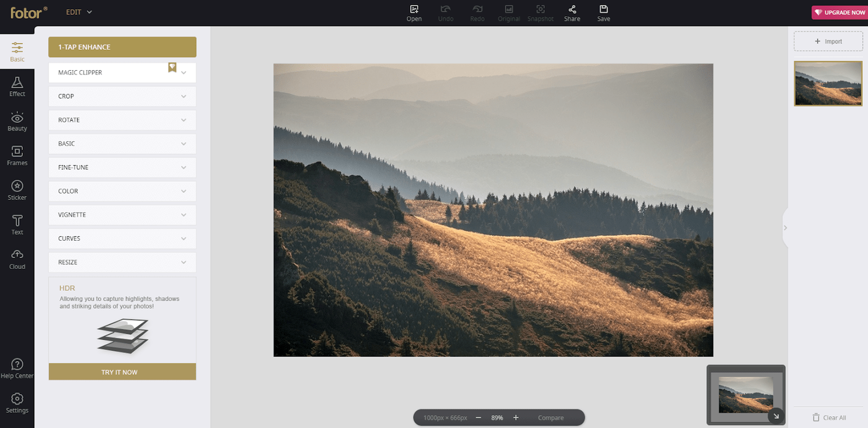
Task: Zoom in using the plus control
Action: click(x=515, y=417)
